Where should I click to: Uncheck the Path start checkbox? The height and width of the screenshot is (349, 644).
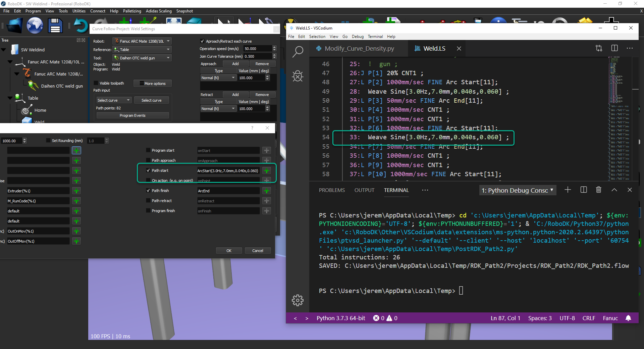[148, 170]
